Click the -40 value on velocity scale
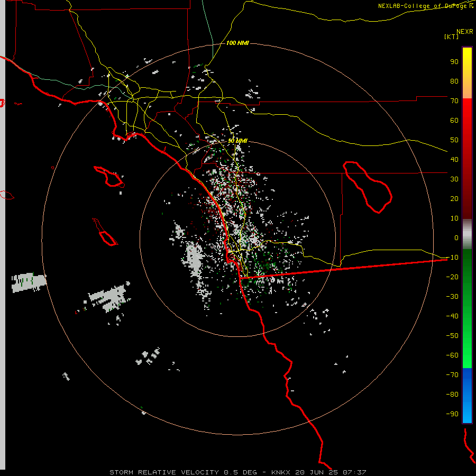This screenshot has height=476, width=476. click(x=452, y=316)
